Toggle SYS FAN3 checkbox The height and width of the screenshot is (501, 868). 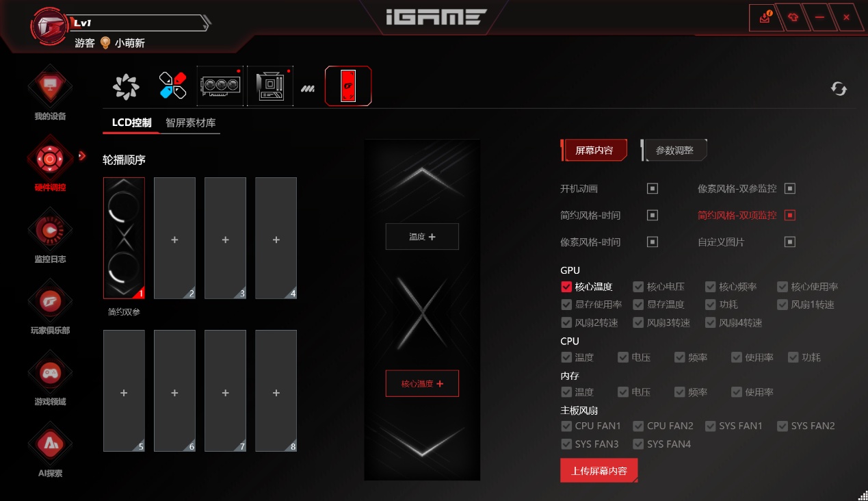tap(566, 444)
